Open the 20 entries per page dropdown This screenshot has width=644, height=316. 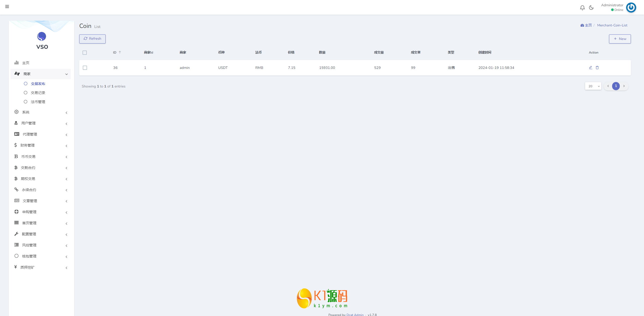pyautogui.click(x=593, y=86)
